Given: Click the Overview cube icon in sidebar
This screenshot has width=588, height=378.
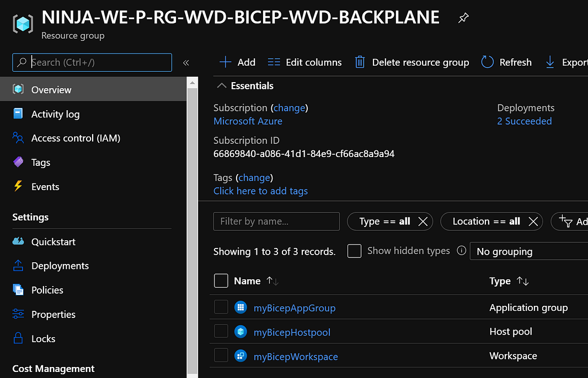Looking at the screenshot, I should [x=18, y=89].
